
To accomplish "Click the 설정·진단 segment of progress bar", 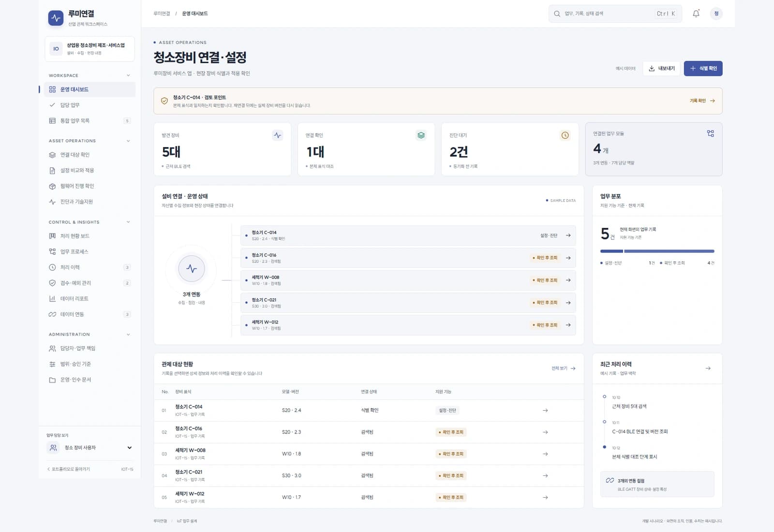I will tap(611, 251).
